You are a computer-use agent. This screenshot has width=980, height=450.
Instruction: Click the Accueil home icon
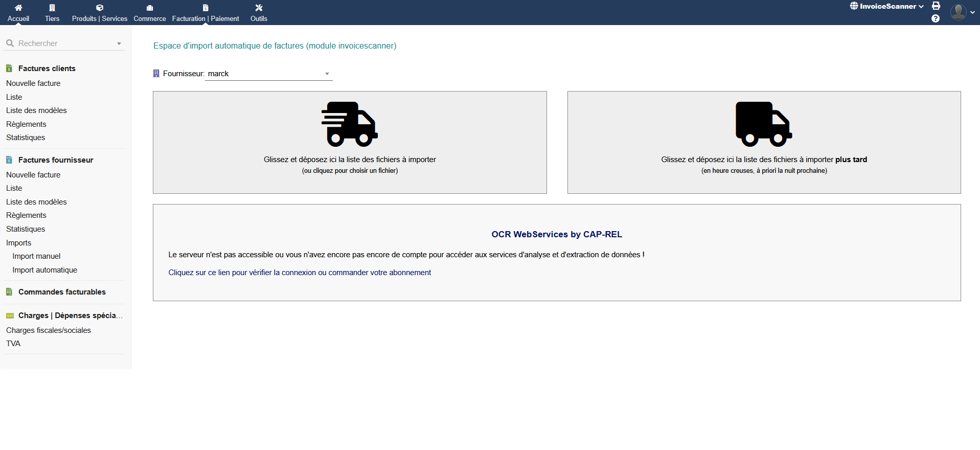pyautogui.click(x=18, y=8)
